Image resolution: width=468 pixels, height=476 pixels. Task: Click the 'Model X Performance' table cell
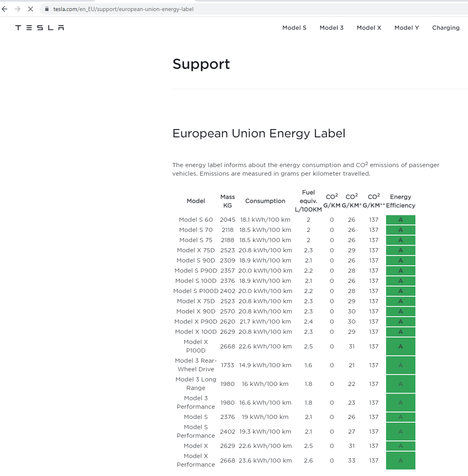click(x=196, y=461)
